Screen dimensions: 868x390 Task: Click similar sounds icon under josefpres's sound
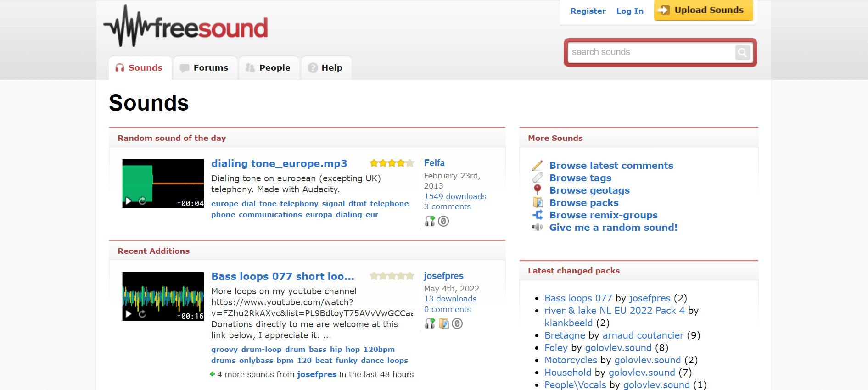pyautogui.click(x=430, y=323)
